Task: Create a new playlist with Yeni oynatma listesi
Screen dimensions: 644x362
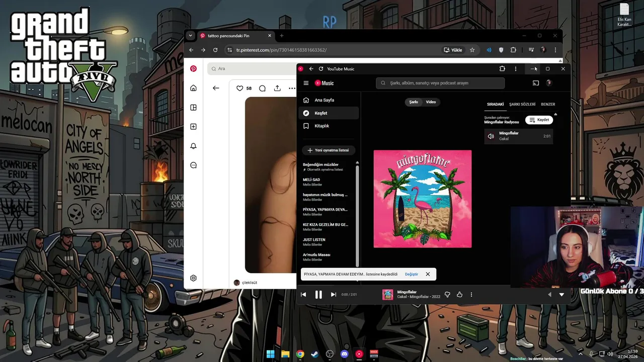Action: click(x=329, y=150)
